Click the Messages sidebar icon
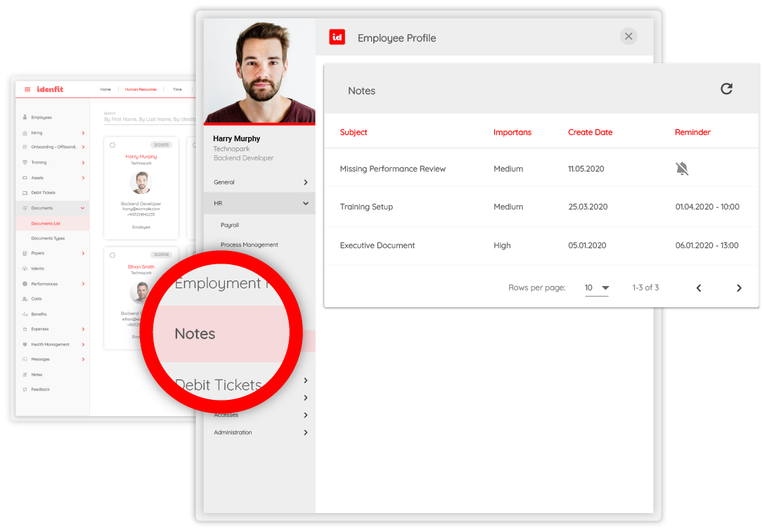Viewport: 762px width, 532px height. (25, 359)
